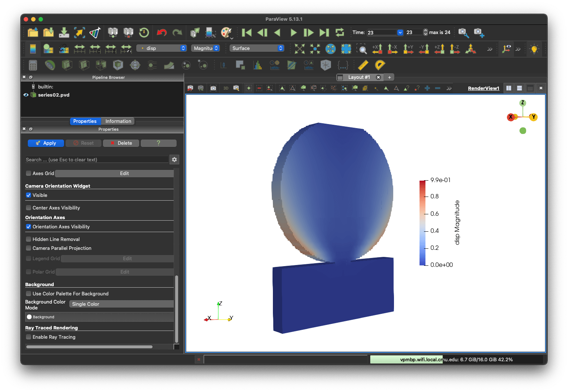Click the Undo arrow icon
The image size is (568, 392).
pos(161,33)
